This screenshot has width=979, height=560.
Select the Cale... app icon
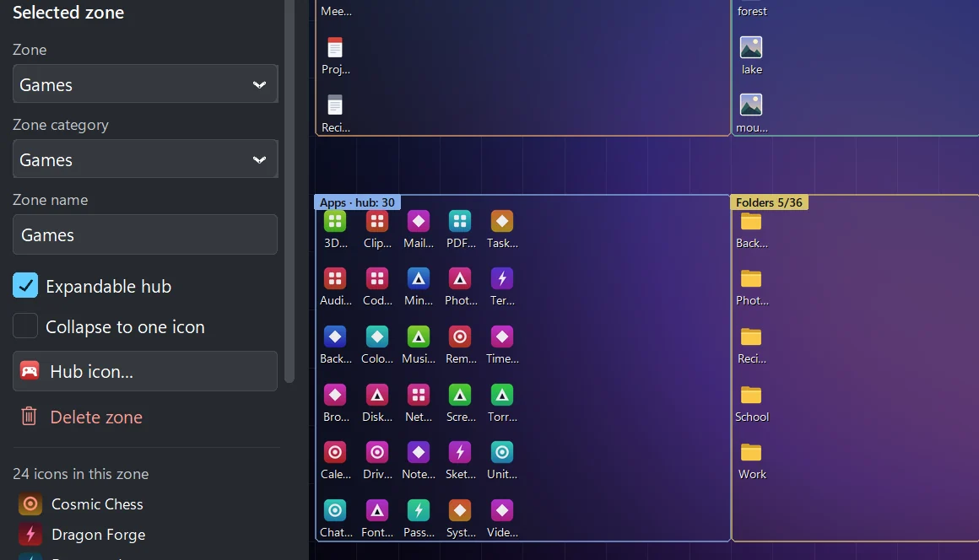[335, 452]
